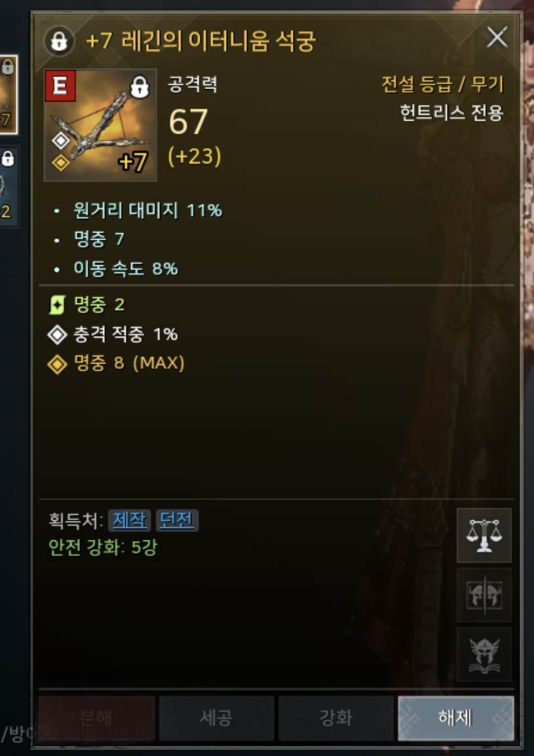This screenshot has height=756, width=534.
Task: Click the 해제 unequip button
Action: [x=455, y=718]
